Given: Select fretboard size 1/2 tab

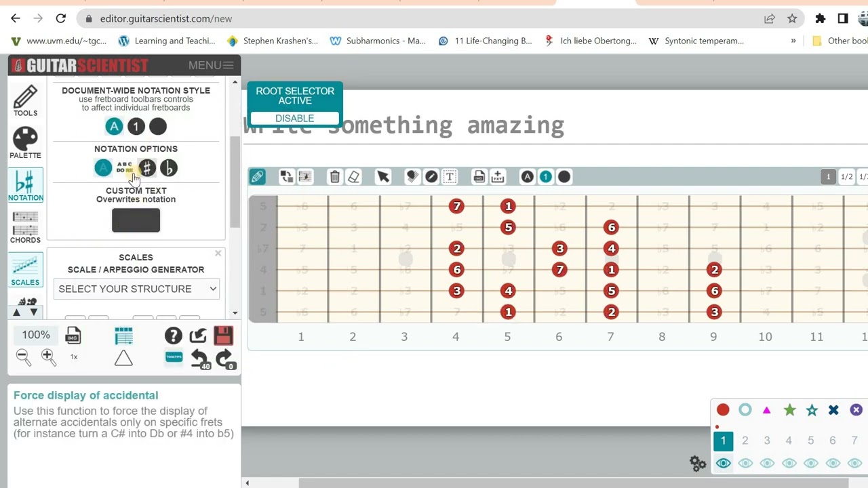Looking at the screenshot, I should coord(847,177).
